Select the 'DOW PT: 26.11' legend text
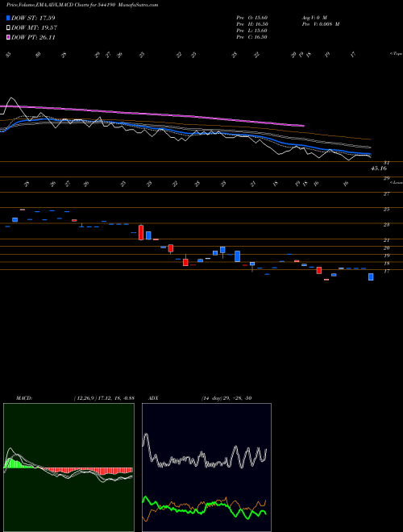Image resolution: width=403 pixels, height=532 pixels. (33, 37)
